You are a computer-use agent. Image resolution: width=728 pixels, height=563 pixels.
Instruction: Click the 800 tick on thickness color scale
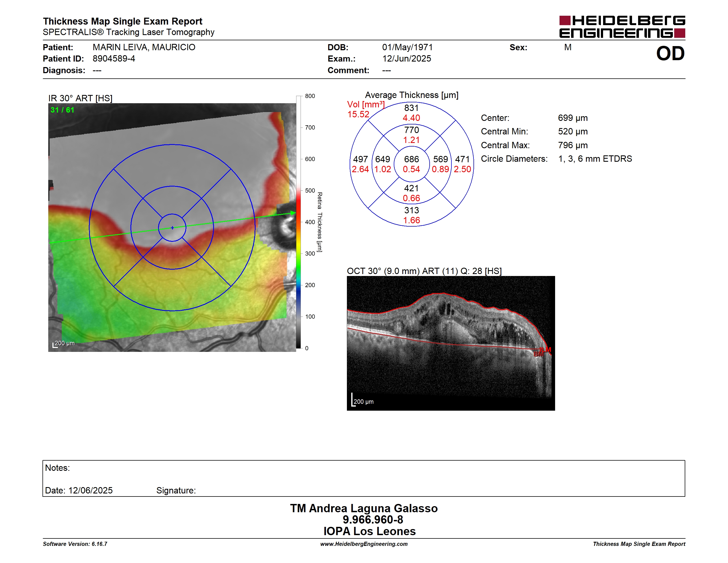[310, 96]
